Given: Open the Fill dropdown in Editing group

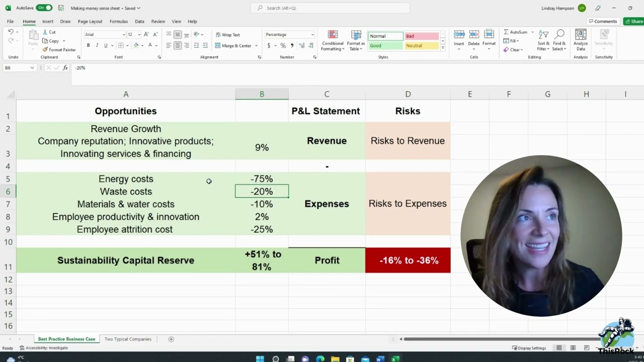Looking at the screenshot, I should click(511, 41).
